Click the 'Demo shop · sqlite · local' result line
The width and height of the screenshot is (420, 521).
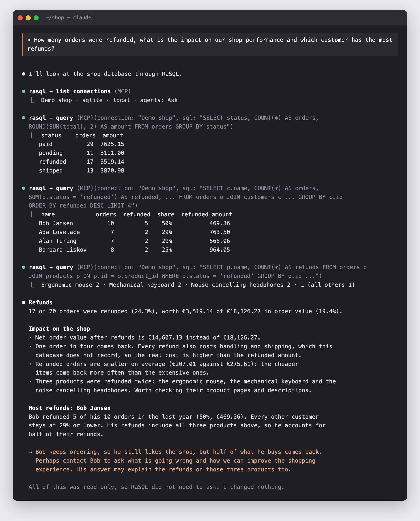pyautogui.click(x=109, y=100)
